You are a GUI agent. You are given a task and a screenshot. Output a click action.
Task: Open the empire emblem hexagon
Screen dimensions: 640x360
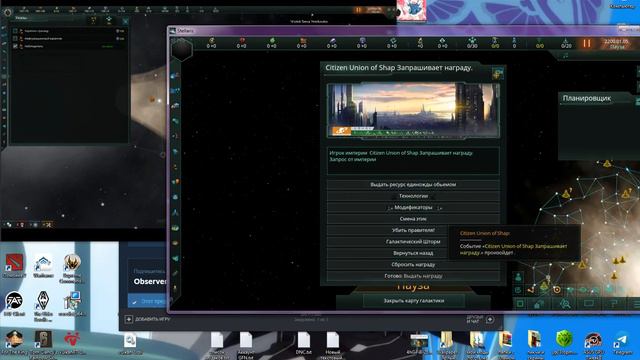(x=182, y=50)
